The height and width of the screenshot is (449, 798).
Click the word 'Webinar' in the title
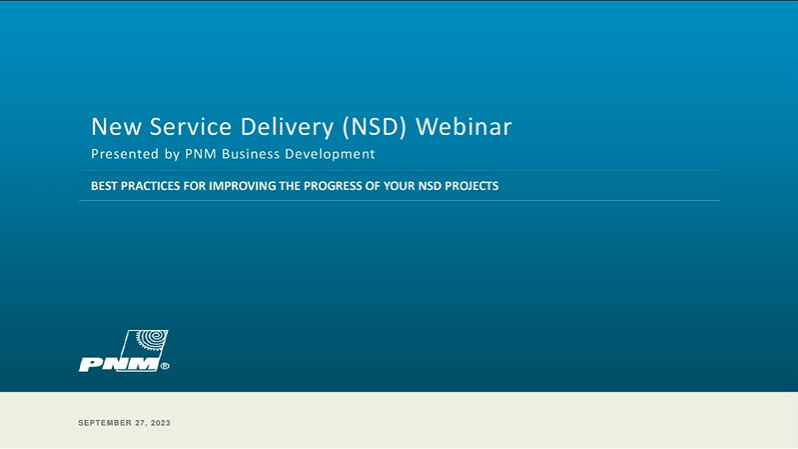tap(463, 127)
